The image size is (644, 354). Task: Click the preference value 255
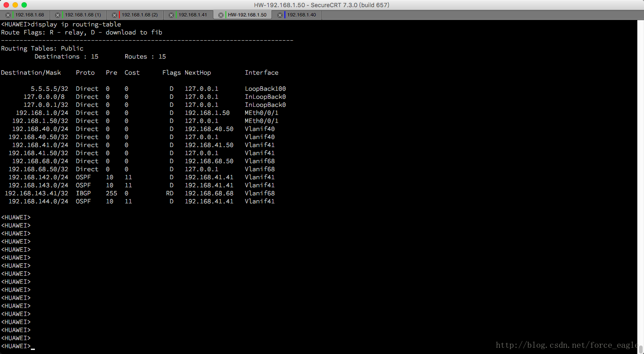coord(111,193)
